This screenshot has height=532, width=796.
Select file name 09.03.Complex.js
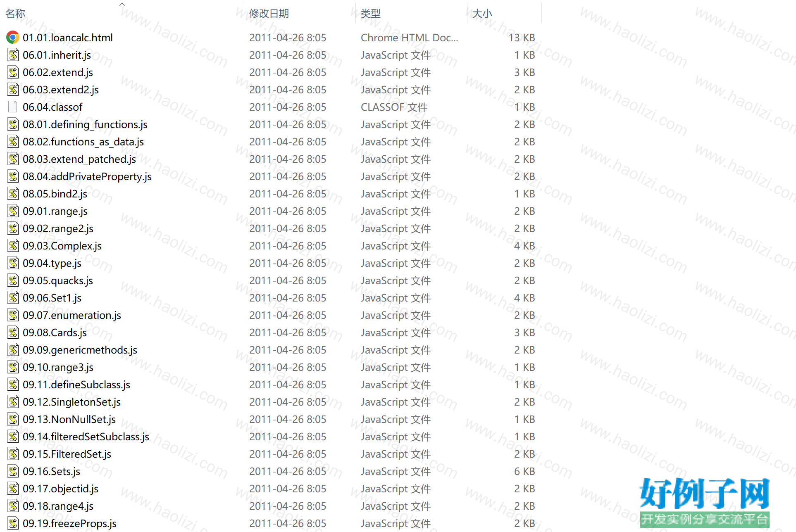point(62,246)
